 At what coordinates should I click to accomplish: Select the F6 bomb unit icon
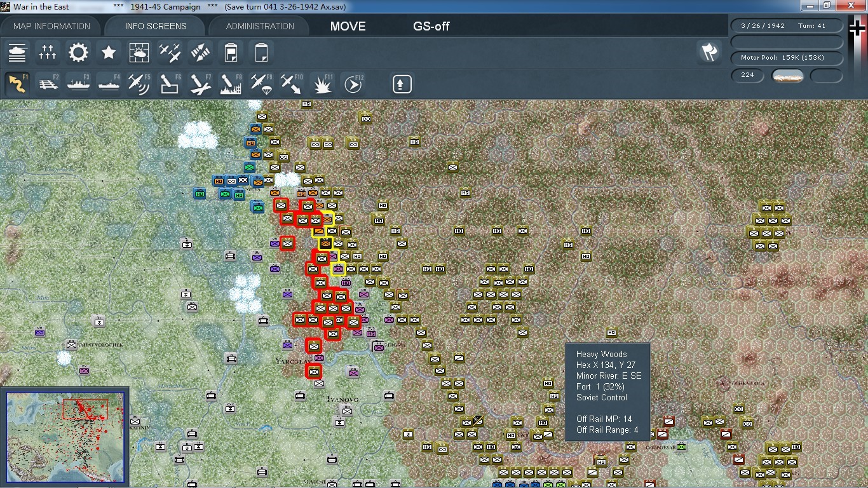point(170,84)
